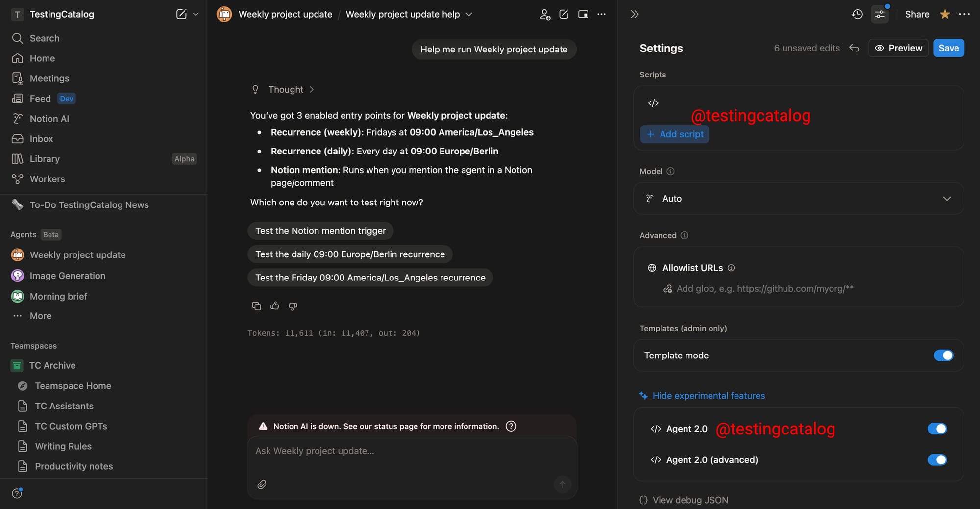Click the paperclip attach file icon

coord(262,484)
